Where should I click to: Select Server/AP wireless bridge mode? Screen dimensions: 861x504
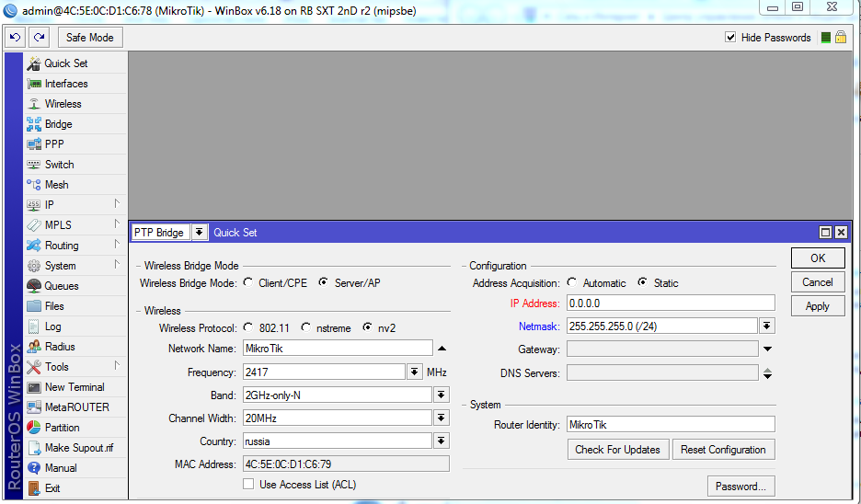click(x=324, y=282)
